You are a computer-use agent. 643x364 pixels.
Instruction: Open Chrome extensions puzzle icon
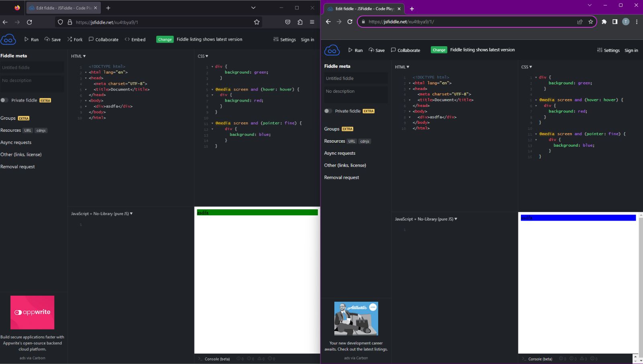[604, 22]
